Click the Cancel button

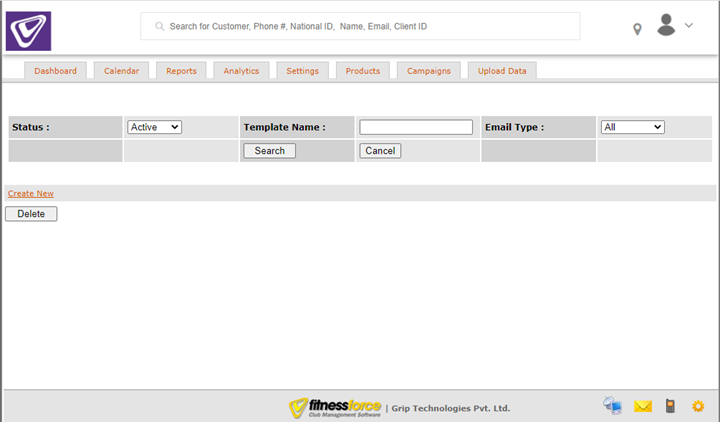point(380,151)
